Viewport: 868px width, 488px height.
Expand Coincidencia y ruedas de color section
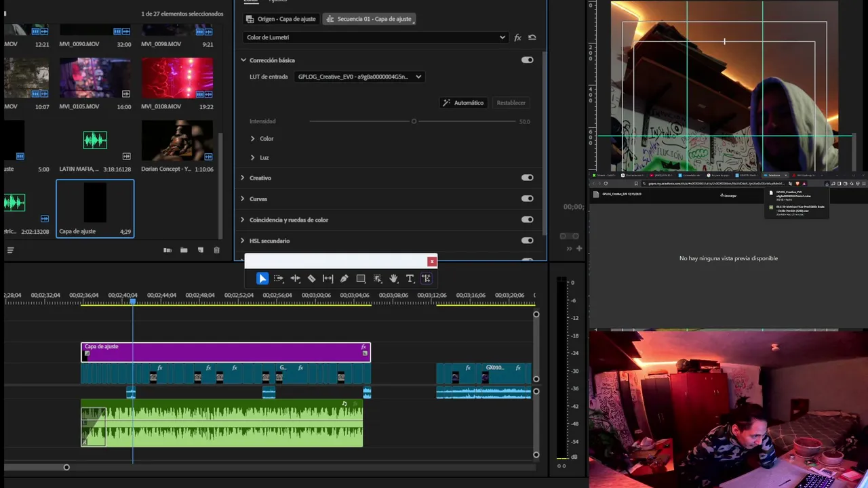(x=243, y=220)
